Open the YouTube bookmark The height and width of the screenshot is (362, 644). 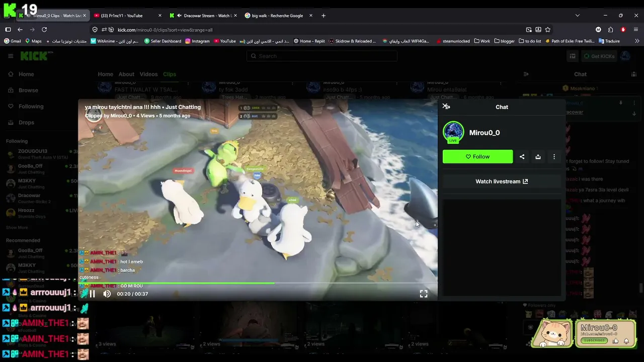pos(224,41)
